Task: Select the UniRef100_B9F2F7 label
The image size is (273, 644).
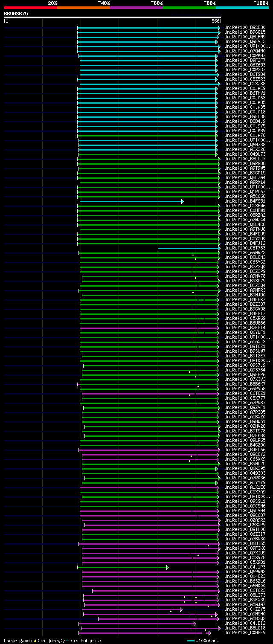Action: coord(245,61)
